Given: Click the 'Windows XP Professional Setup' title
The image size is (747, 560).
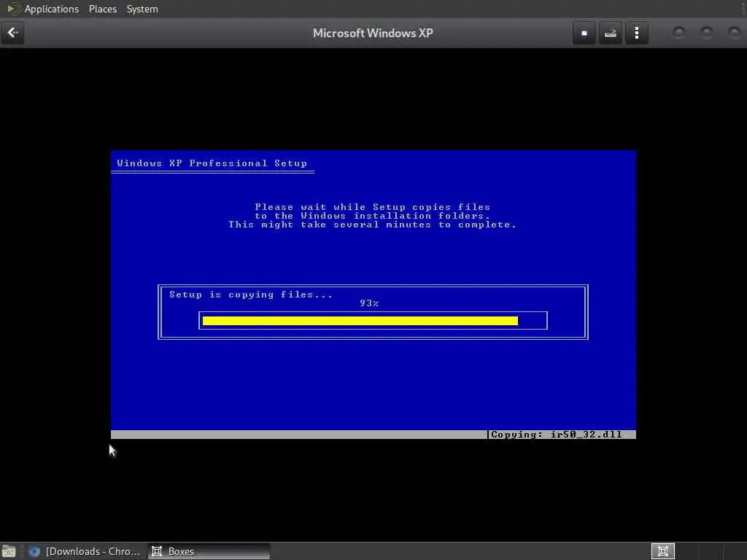Looking at the screenshot, I should [x=212, y=163].
